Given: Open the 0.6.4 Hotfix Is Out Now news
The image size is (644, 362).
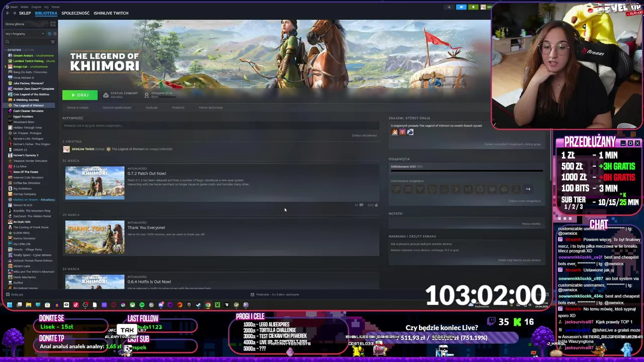Looking at the screenshot, I should point(149,282).
